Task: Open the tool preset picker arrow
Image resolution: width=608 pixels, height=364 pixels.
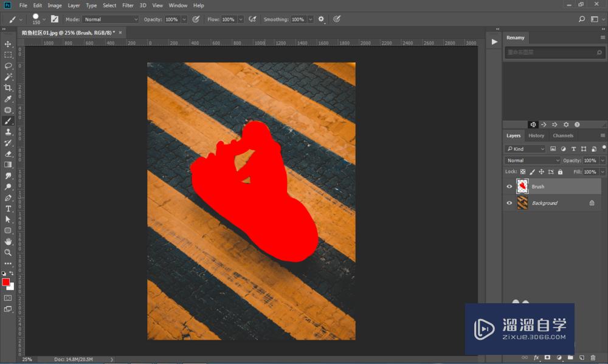Action: 21,19
